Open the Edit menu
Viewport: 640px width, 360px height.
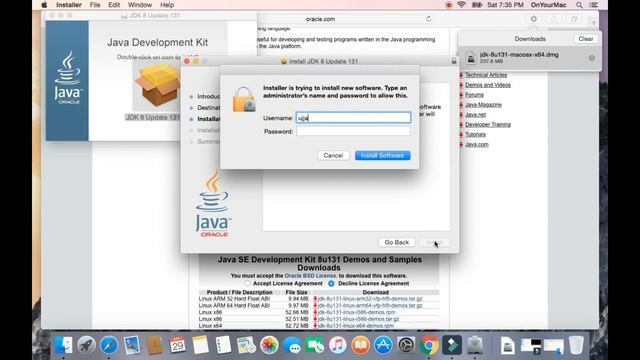pos(114,5)
